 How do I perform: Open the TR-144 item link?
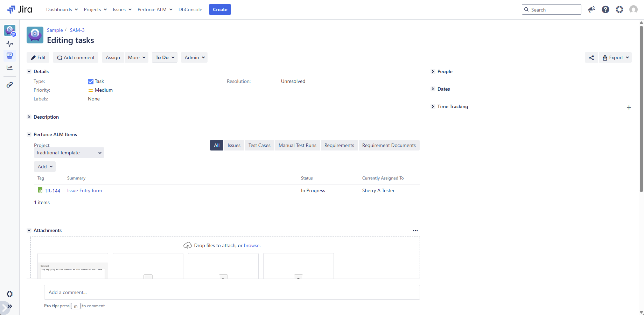[x=52, y=191]
